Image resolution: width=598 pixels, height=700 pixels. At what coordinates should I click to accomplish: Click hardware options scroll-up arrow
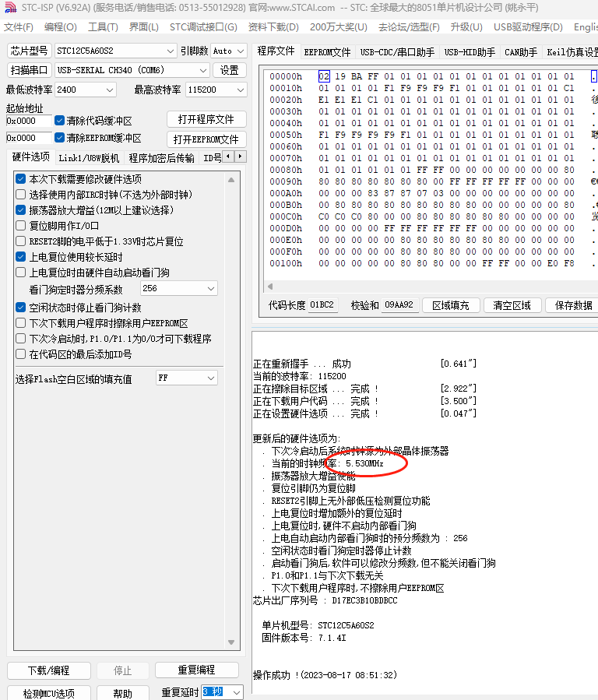click(x=231, y=180)
